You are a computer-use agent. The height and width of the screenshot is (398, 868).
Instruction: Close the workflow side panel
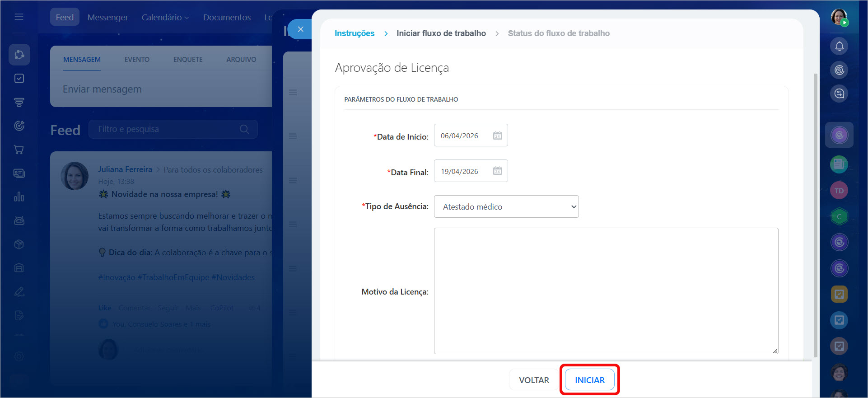(x=300, y=29)
